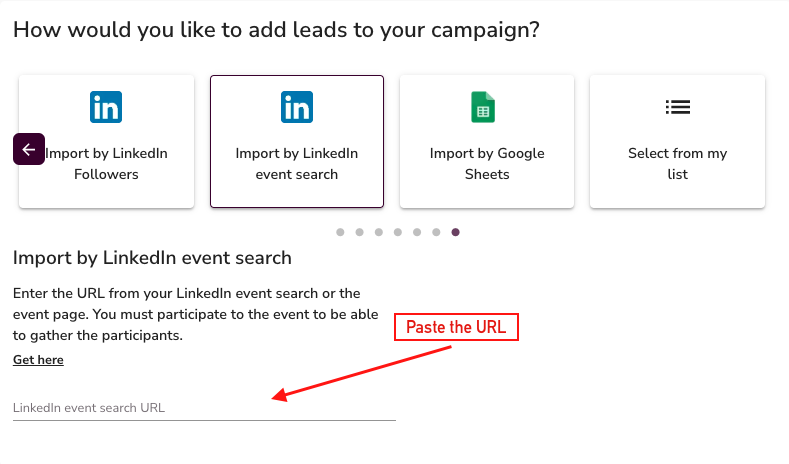Click the list icon above 'Select from my list'
Image resolution: width=789 pixels, height=464 pixels.
[x=678, y=107]
